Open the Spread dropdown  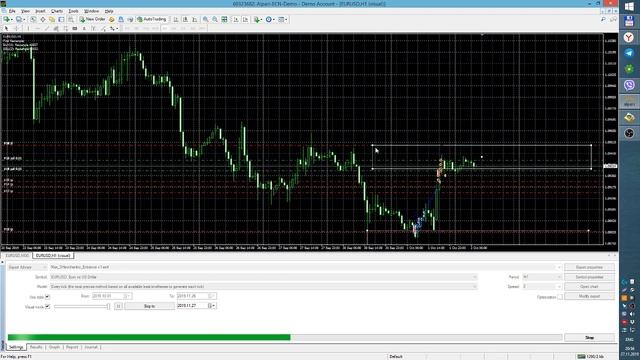[x=542, y=287]
